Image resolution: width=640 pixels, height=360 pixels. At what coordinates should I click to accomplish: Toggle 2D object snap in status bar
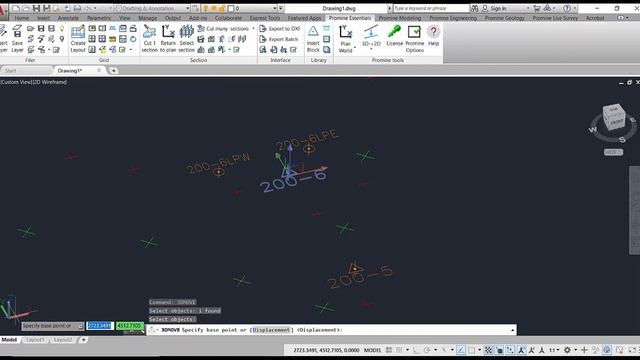471,350
